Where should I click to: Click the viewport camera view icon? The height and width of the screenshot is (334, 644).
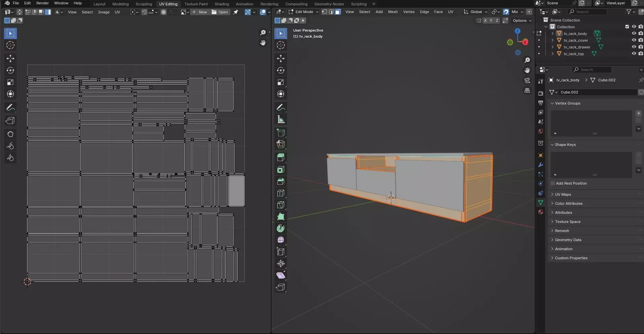(x=527, y=81)
